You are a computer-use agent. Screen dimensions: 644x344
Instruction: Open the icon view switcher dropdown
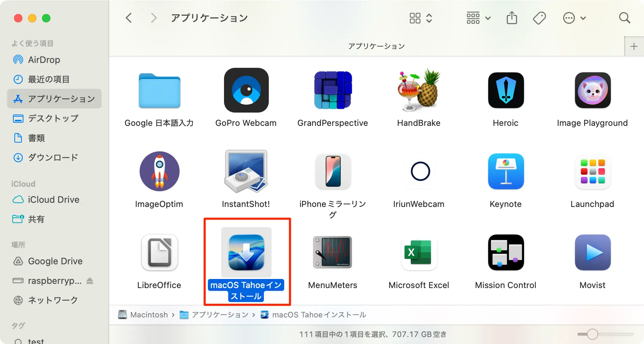[421, 18]
